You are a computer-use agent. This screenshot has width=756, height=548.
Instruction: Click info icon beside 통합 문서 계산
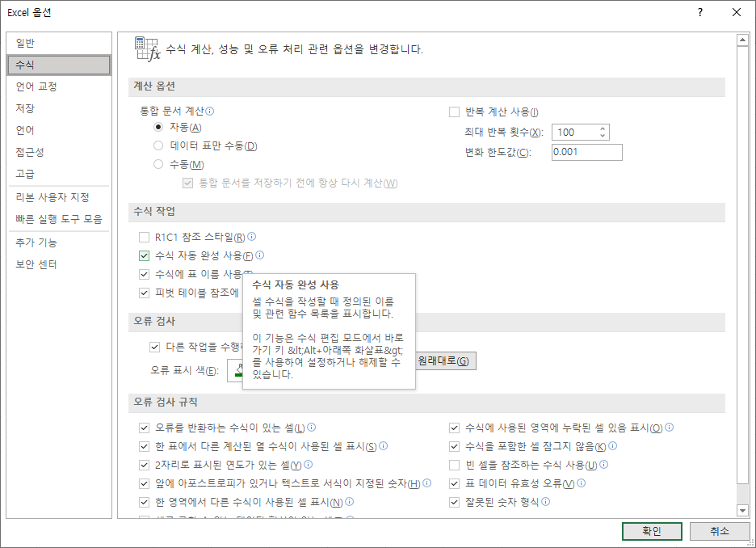click(x=210, y=111)
